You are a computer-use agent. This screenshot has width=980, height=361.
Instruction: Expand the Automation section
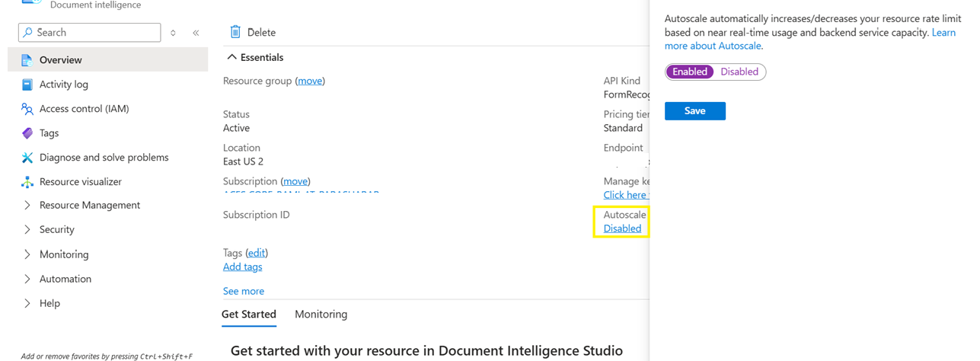(27, 279)
